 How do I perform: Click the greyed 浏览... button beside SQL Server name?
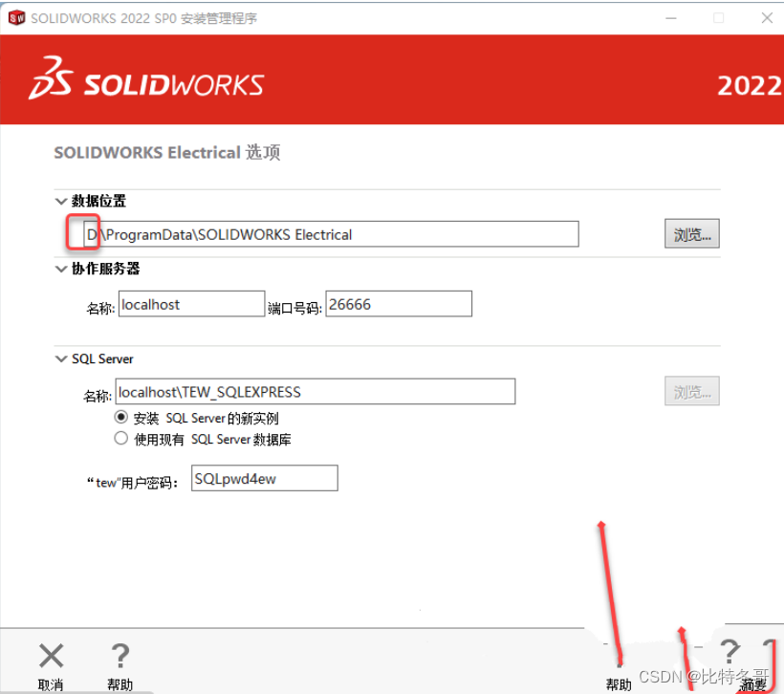(x=692, y=391)
